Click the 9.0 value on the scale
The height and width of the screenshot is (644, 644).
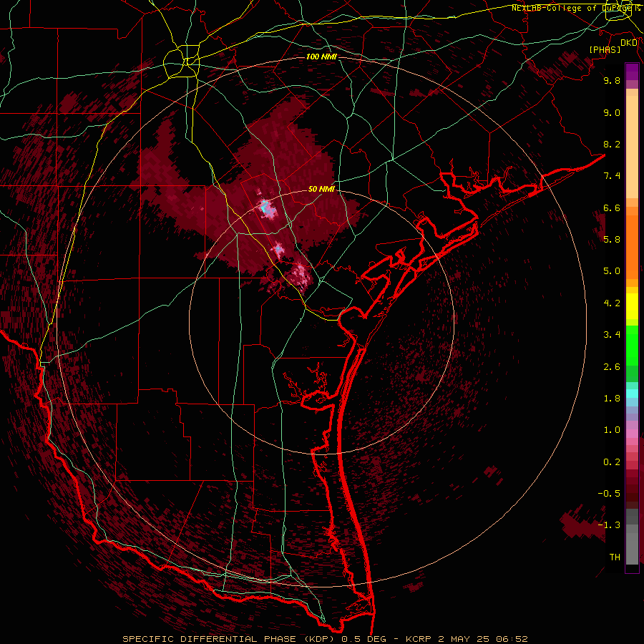pyautogui.click(x=612, y=112)
